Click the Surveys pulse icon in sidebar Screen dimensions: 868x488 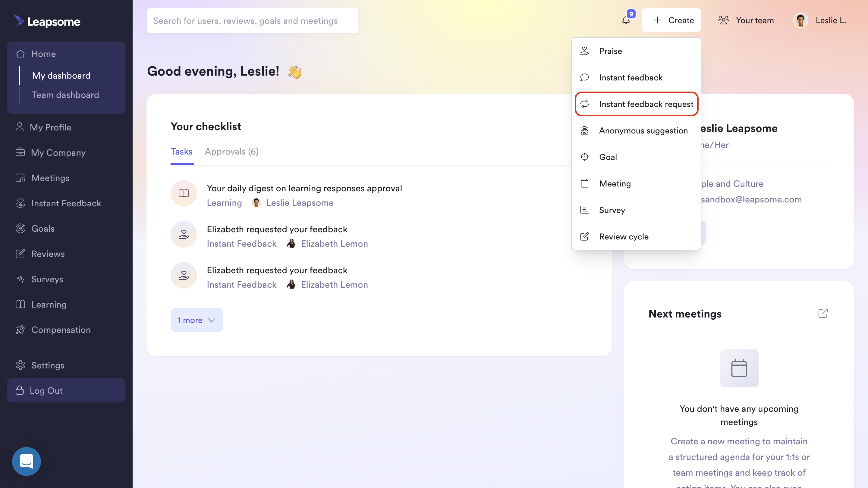pyautogui.click(x=20, y=279)
